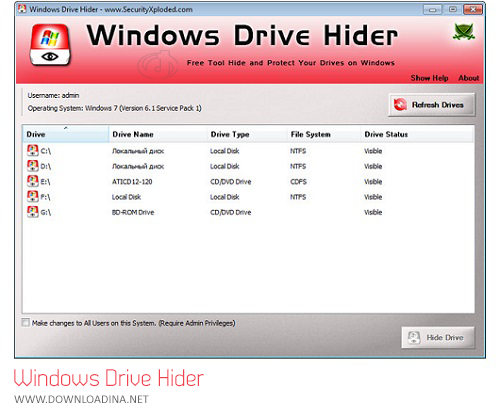Click the Operating System info text
Screen dimensions: 500x406
click(115, 108)
